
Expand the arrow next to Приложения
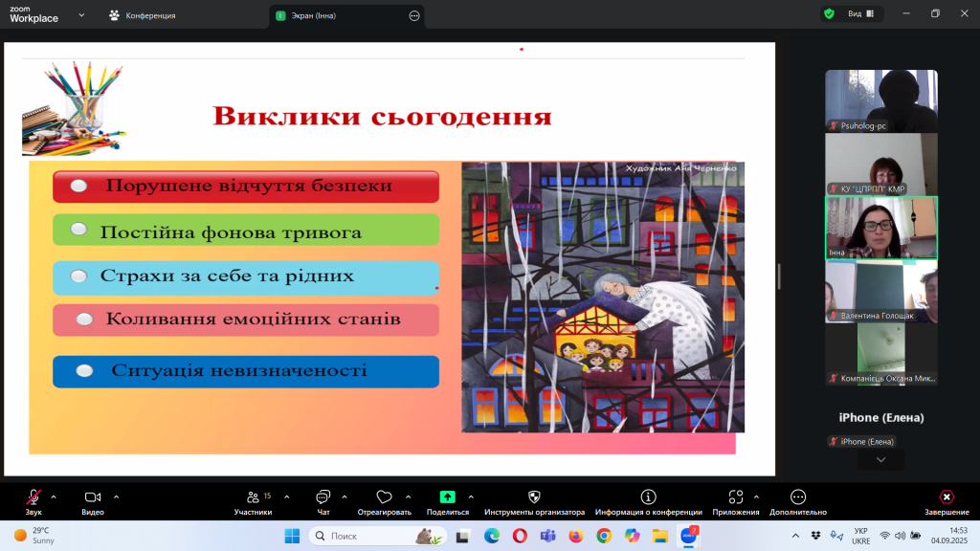click(756, 497)
